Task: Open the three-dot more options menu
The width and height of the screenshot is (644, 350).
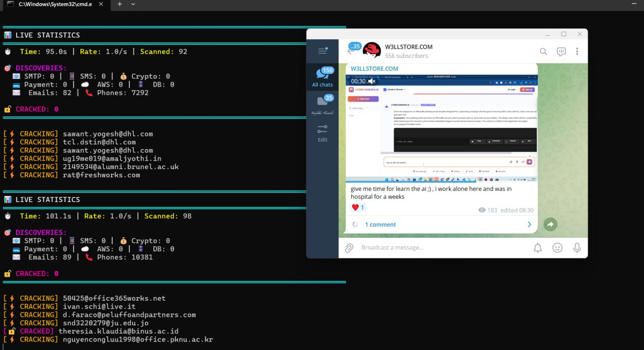Action: (577, 51)
